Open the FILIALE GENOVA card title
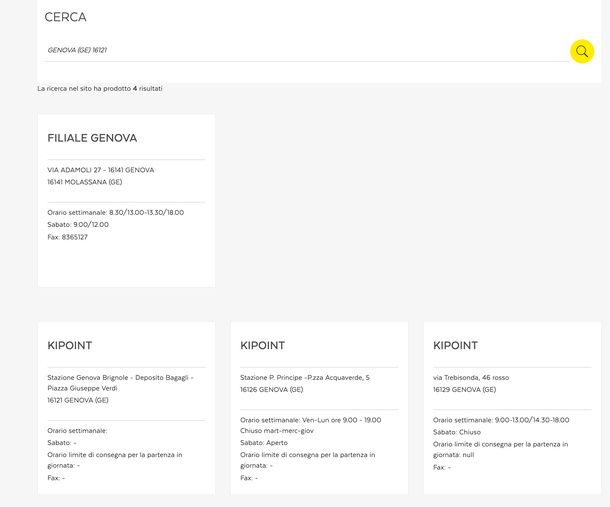 coord(92,138)
